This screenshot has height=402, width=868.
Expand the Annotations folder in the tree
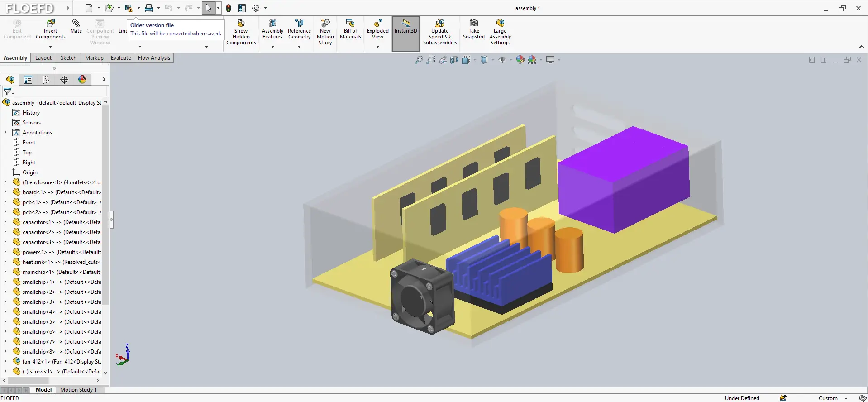5,132
